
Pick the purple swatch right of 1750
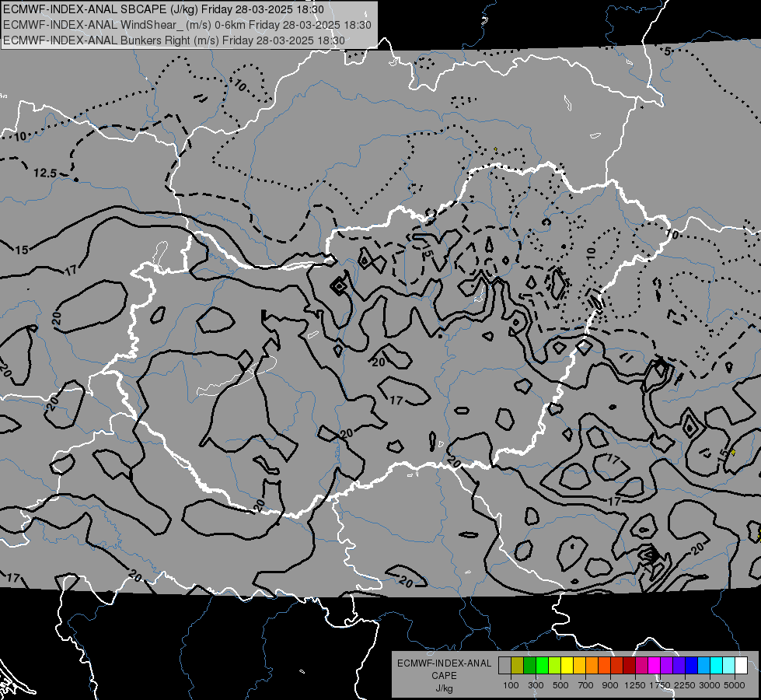[x=667, y=666]
